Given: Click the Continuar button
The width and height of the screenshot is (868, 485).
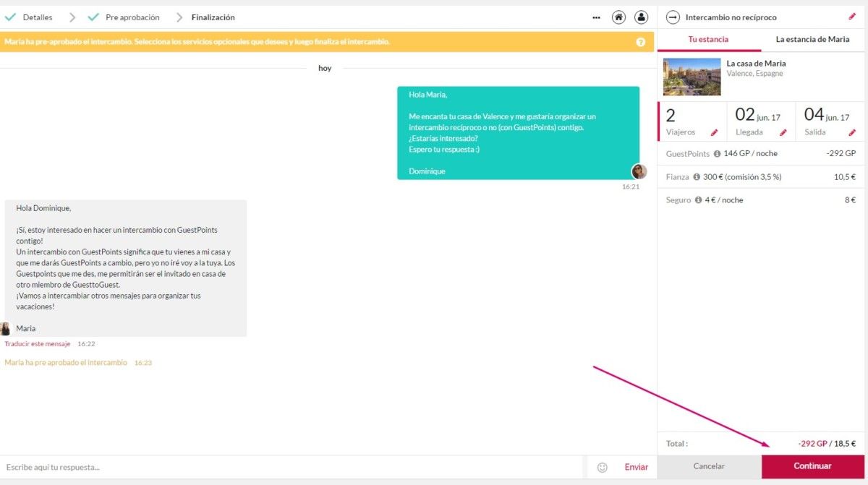Looking at the screenshot, I should 812,466.
